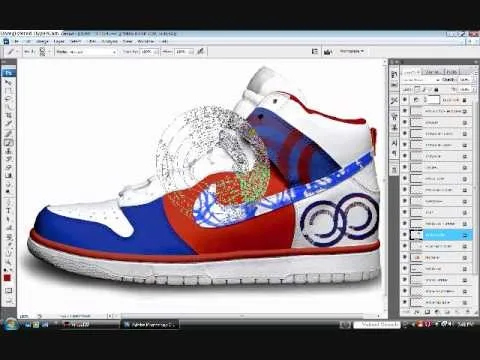This screenshot has height=360, width=480.
Task: Select the Rectangular Marquee tool
Action: (9, 90)
